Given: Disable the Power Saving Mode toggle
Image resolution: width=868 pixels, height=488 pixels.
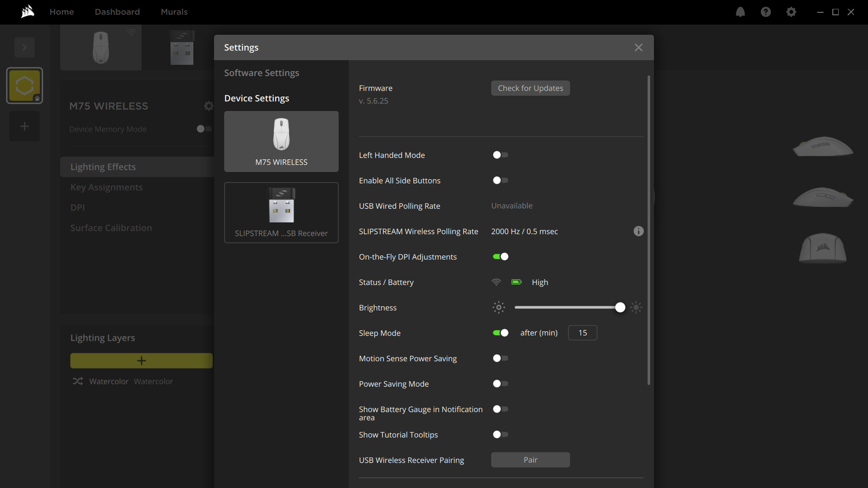Looking at the screenshot, I should coord(500,383).
